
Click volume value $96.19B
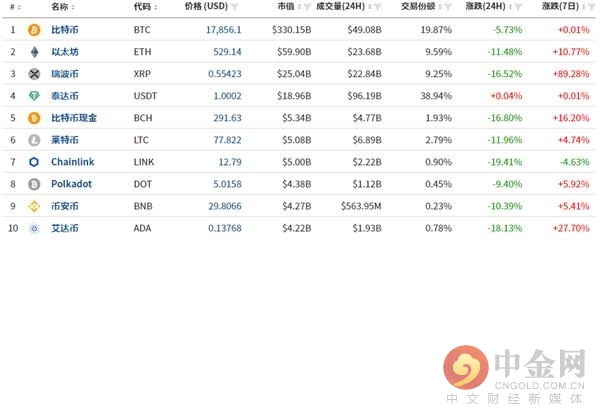pos(364,96)
